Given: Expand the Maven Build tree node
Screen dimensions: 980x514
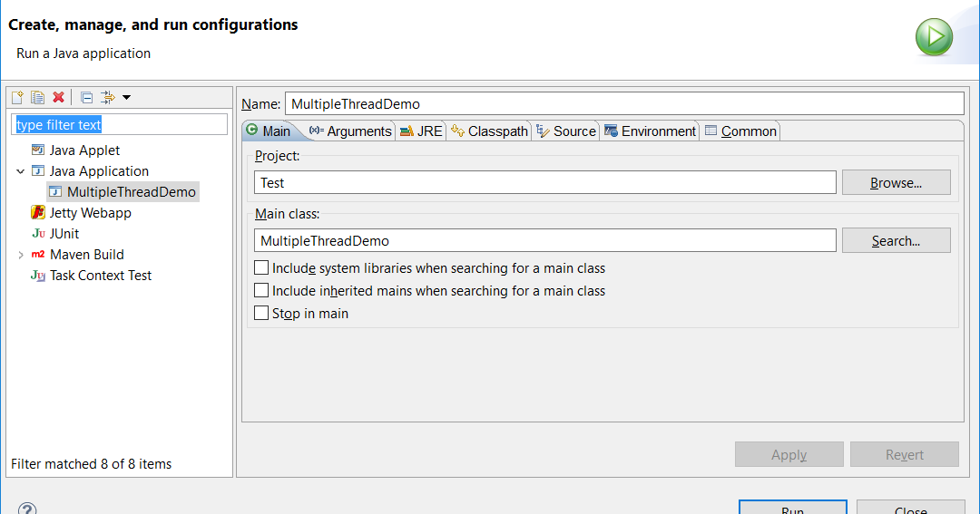Looking at the screenshot, I should click(x=21, y=255).
